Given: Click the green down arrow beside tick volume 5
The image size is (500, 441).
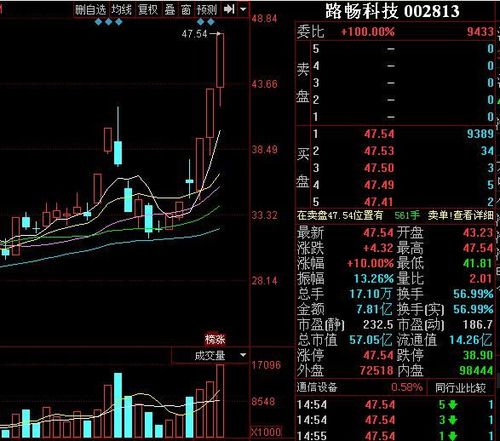Looking at the screenshot, I should pyautogui.click(x=453, y=405).
